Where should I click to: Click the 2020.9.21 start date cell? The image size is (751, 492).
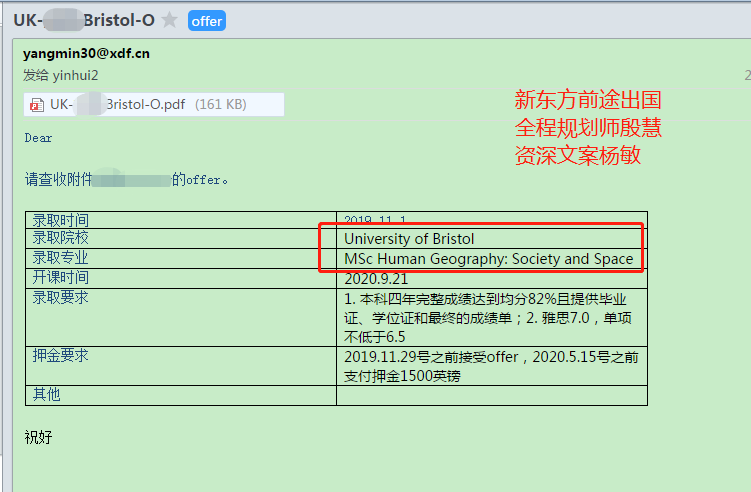492,278
